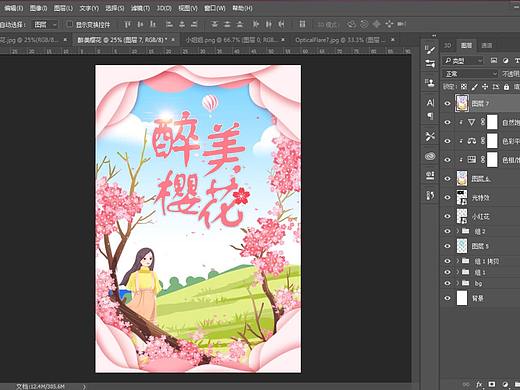Viewport: 520px width, 390px height.
Task: Add a layer mask using bottom icon
Action: [492, 384]
